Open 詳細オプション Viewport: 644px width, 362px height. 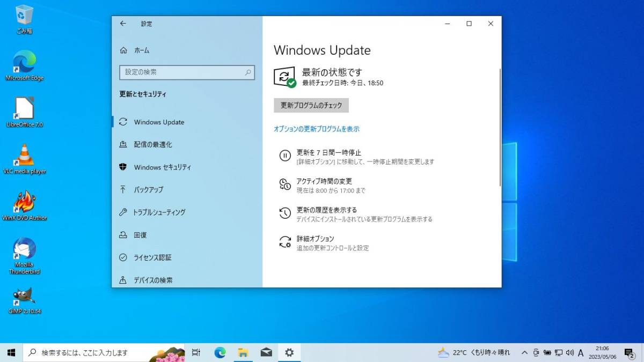tap(316, 239)
